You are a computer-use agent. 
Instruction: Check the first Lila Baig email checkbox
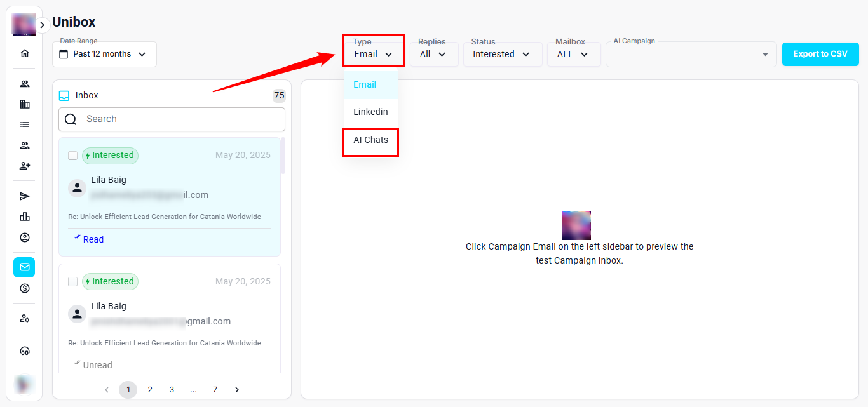click(x=73, y=156)
